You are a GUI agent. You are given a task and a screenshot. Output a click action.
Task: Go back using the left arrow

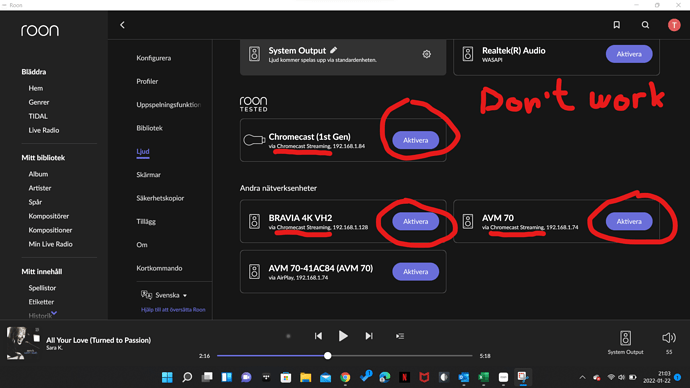122,25
